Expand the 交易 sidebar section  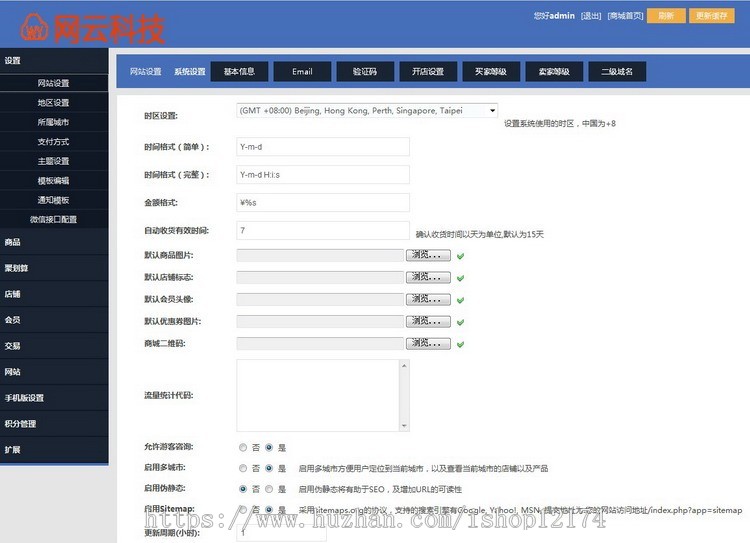pyautogui.click(x=54, y=346)
